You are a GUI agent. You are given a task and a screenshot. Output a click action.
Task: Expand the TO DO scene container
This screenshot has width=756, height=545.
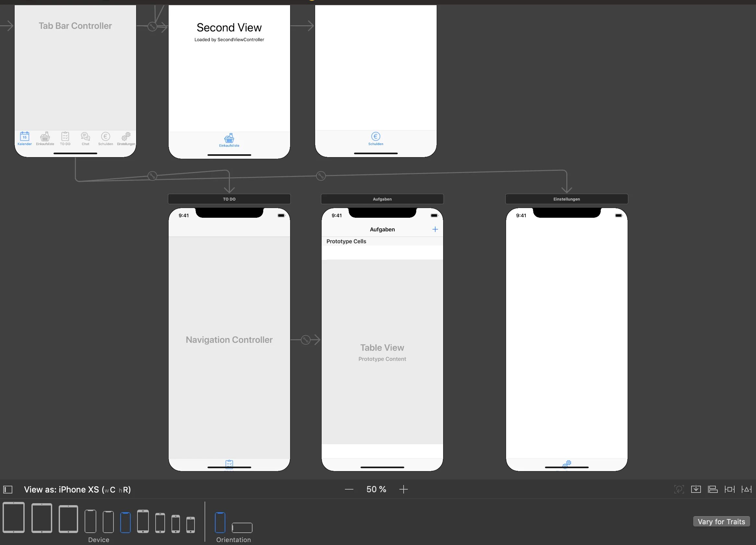pos(228,198)
